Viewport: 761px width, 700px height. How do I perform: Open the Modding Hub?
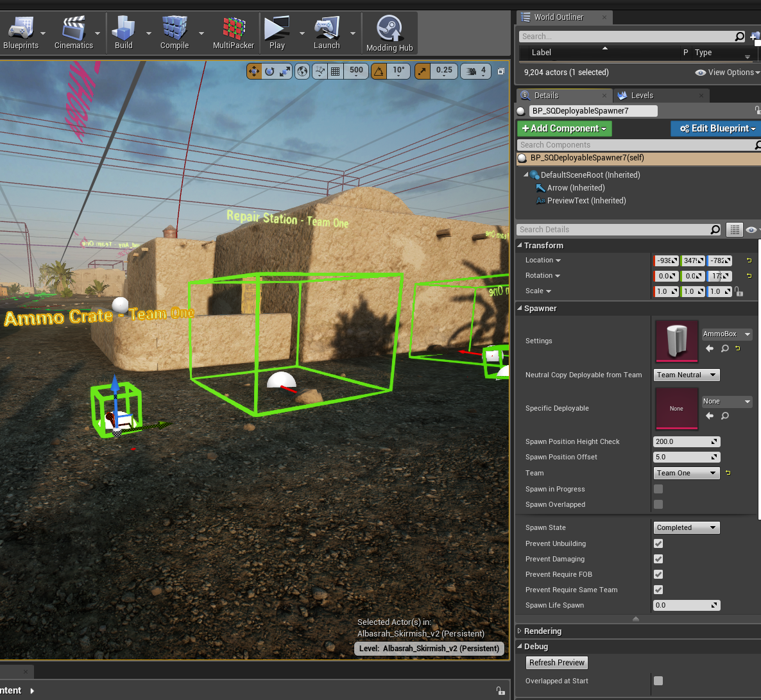[x=389, y=32]
